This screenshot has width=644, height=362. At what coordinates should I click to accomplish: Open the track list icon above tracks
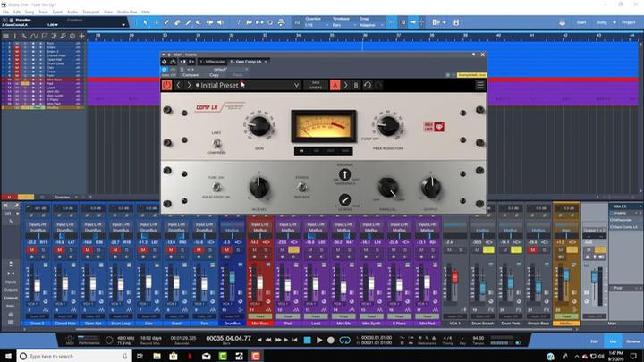(5, 36)
